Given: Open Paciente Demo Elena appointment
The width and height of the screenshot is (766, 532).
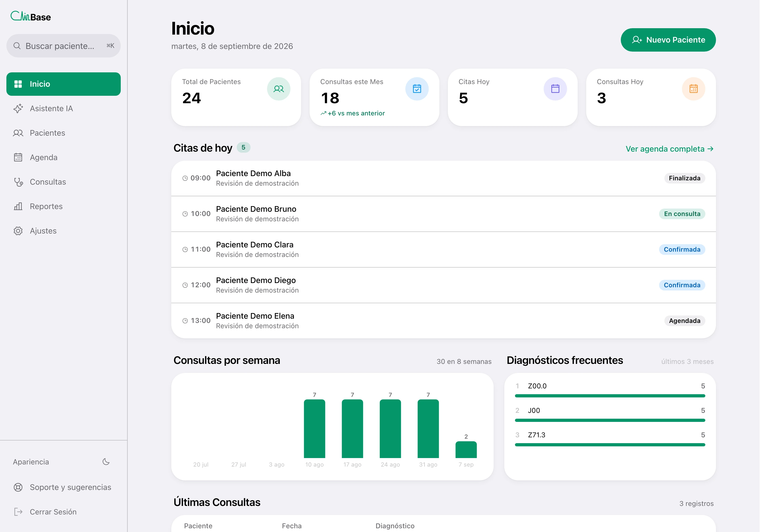Looking at the screenshot, I should click(x=443, y=321).
